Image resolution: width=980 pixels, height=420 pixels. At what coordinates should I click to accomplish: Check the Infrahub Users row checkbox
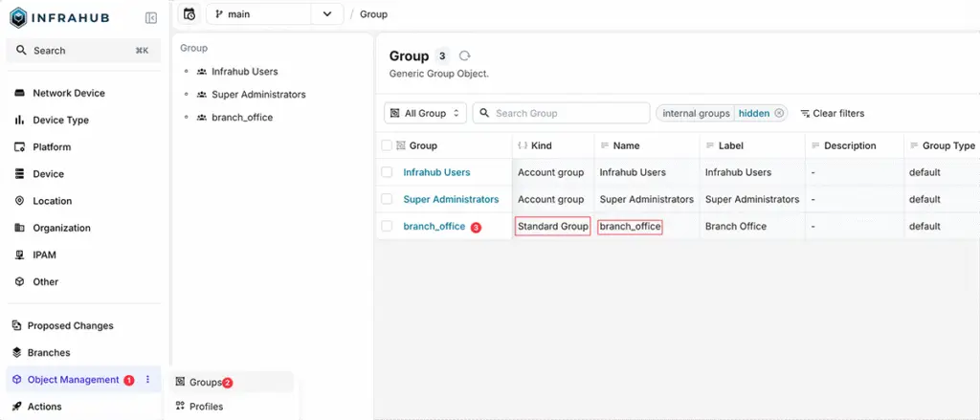click(x=387, y=172)
